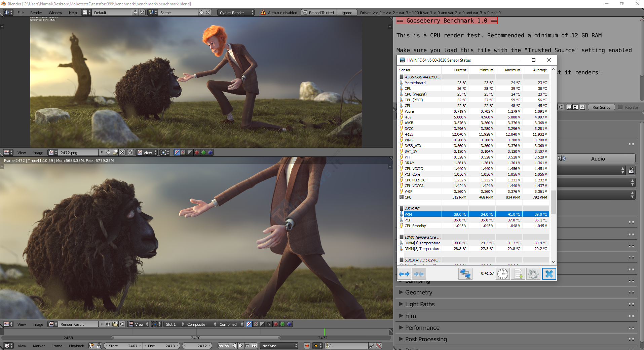Open Combined render pass dropdown

point(231,324)
